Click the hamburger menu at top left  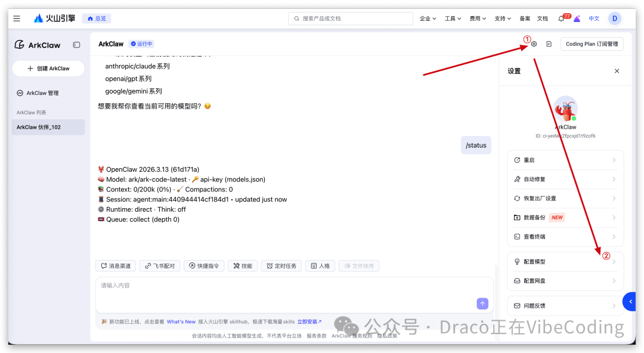[x=16, y=18]
